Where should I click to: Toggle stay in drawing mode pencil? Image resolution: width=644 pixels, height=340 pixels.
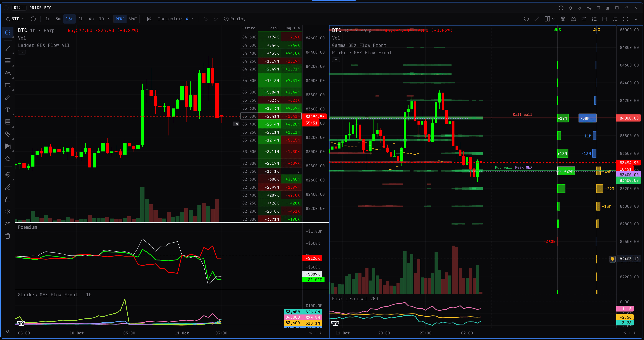(x=8, y=187)
